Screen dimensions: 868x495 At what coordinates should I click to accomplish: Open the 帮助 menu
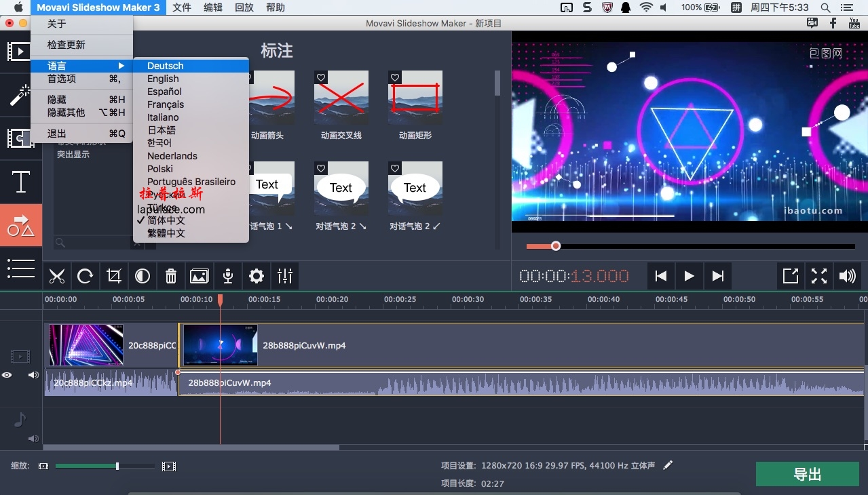276,7
